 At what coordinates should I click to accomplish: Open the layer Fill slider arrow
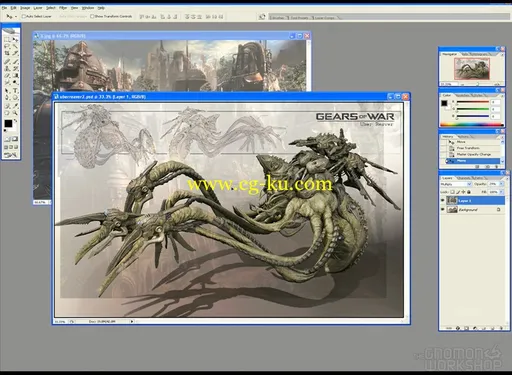point(501,192)
